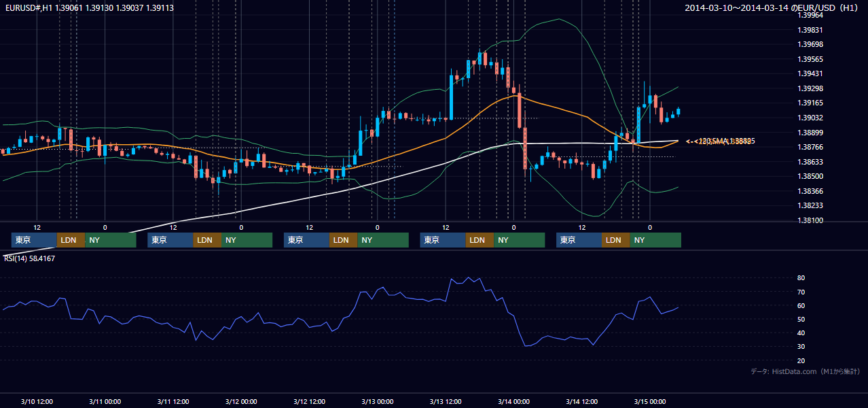This screenshot has height=408, width=868.
Task: Select the 3/13 00:00 time axis label
Action: click(378, 401)
